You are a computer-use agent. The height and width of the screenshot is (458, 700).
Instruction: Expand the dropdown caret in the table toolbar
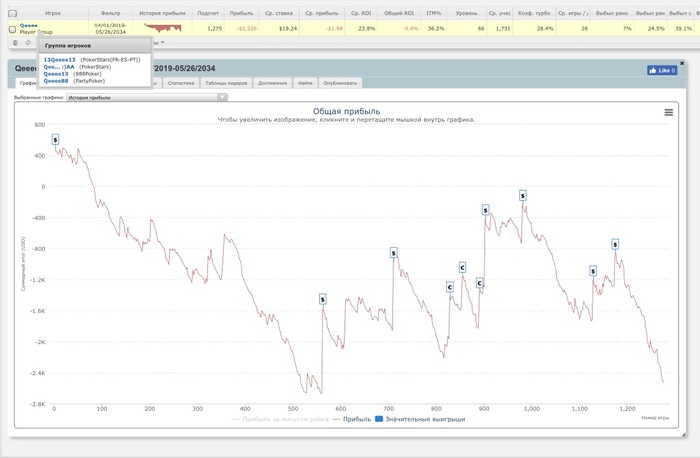[162, 43]
